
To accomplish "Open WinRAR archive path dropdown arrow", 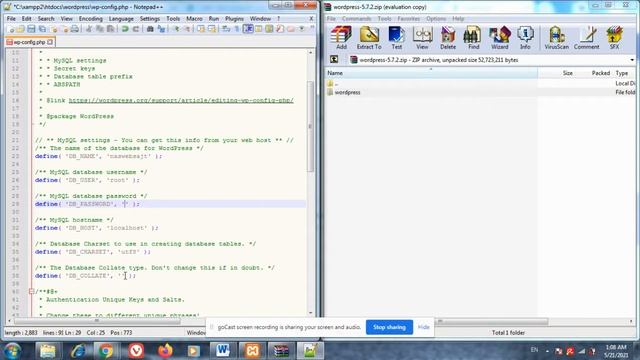I will [632, 60].
